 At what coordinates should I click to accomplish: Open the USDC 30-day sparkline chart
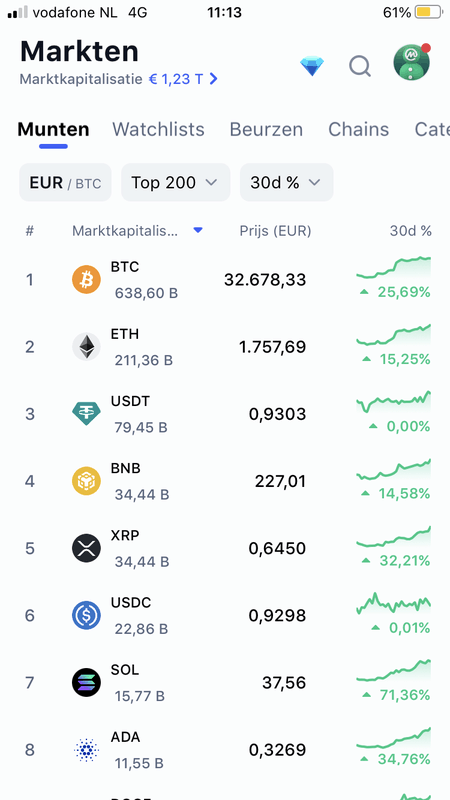point(393,603)
